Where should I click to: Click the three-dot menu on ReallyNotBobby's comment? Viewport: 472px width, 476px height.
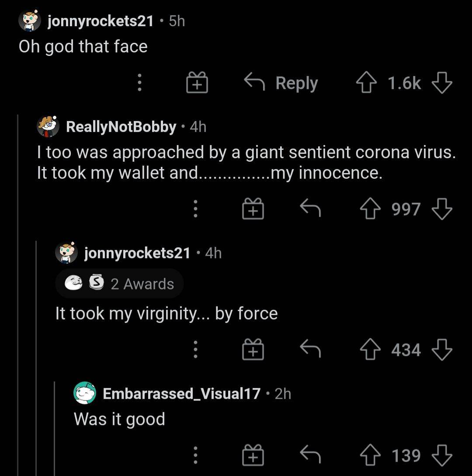195,209
